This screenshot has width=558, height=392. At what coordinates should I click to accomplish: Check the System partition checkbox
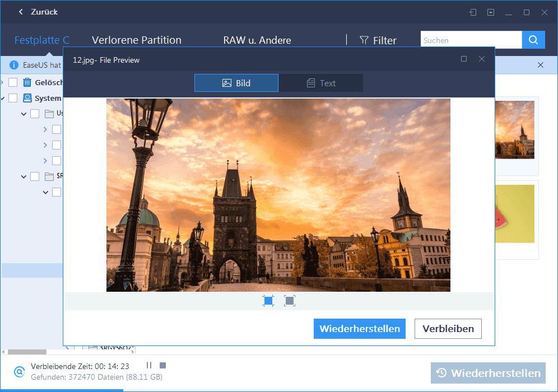pos(13,98)
